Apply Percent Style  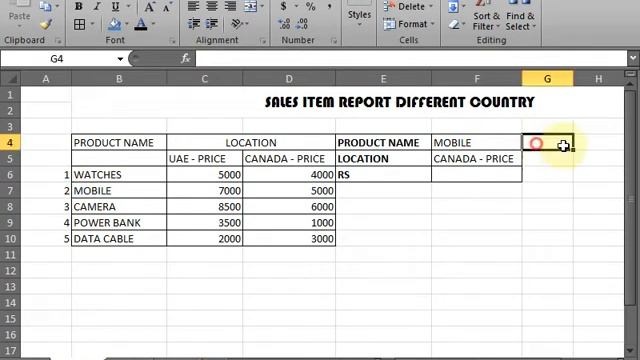[311, 6]
